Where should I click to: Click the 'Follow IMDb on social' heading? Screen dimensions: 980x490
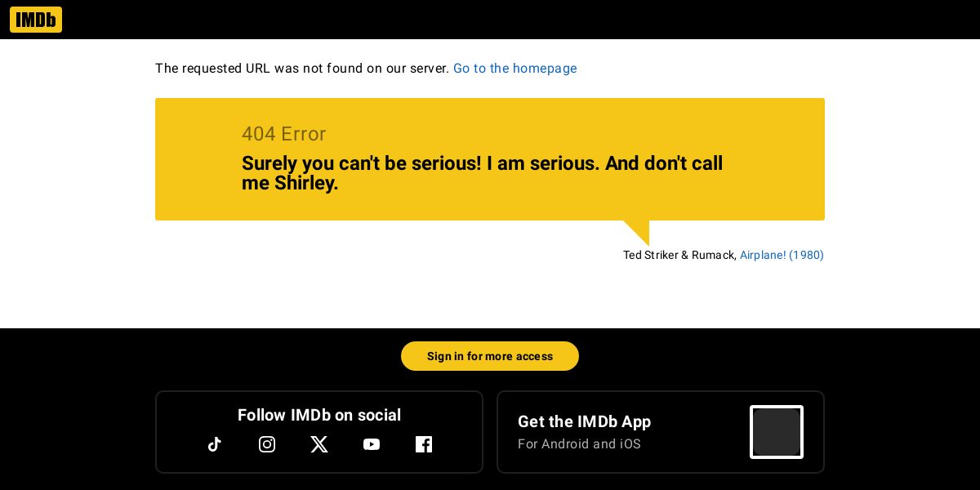pos(319,415)
